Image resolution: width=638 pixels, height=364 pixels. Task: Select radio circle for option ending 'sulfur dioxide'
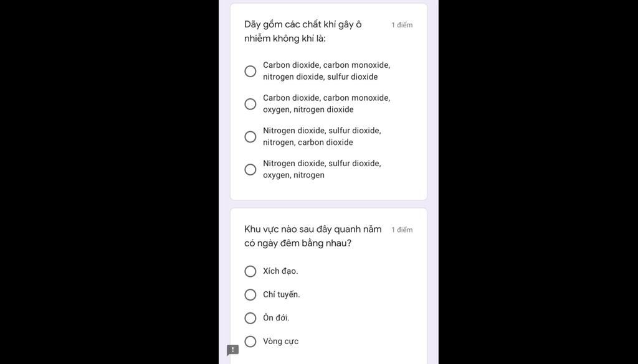(x=250, y=72)
